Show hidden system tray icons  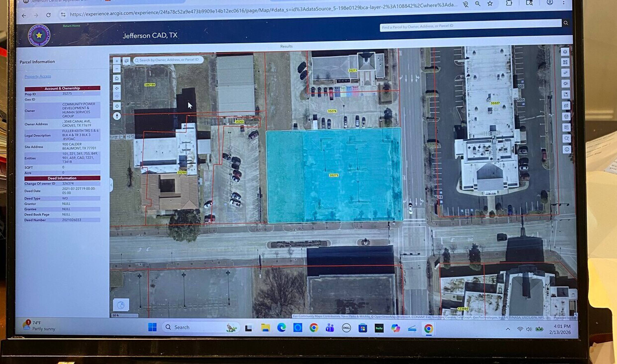(508, 329)
